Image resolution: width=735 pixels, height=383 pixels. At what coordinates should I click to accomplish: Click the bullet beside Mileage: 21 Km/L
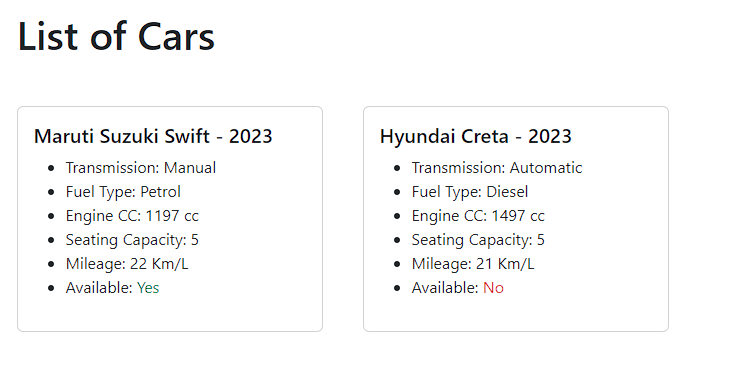397,264
